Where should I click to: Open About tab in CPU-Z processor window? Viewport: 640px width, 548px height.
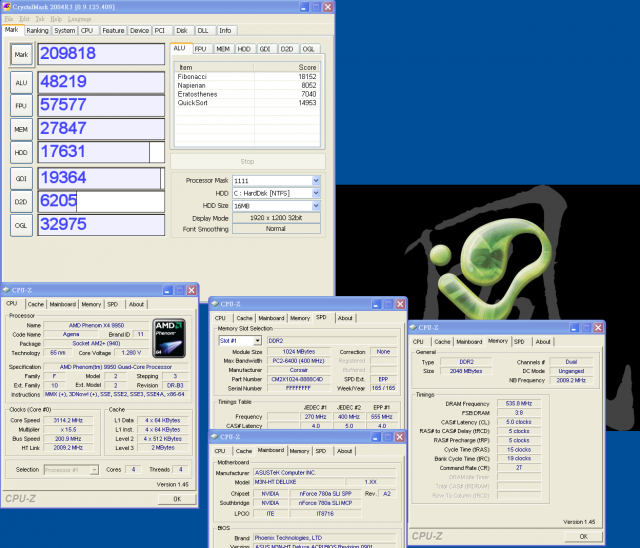(136, 304)
